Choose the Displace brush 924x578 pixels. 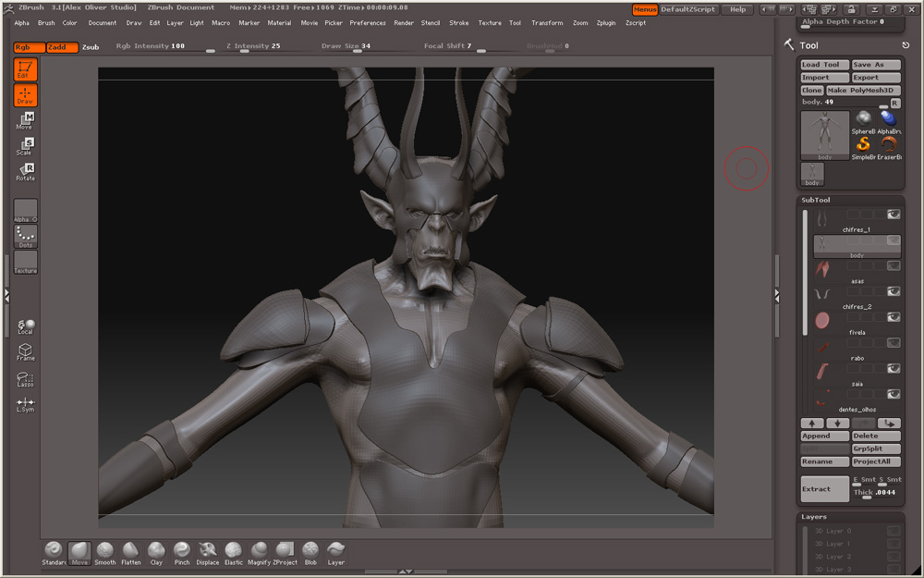click(x=207, y=553)
